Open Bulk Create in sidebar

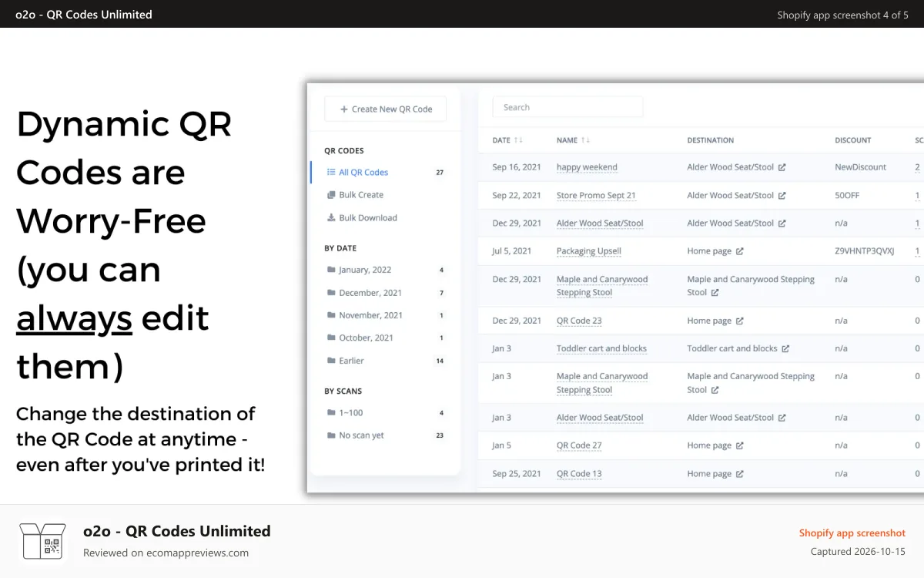(x=361, y=195)
